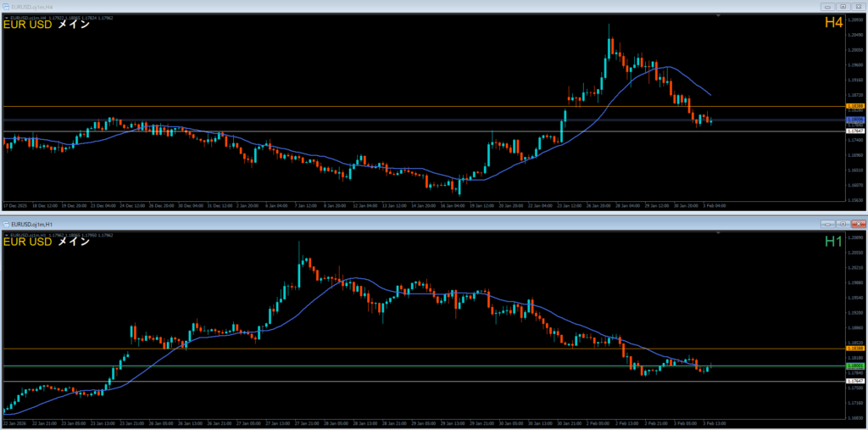Click the H4 chart window icon in title bar
Viewport: 868px width, 430px height.
click(x=7, y=6)
